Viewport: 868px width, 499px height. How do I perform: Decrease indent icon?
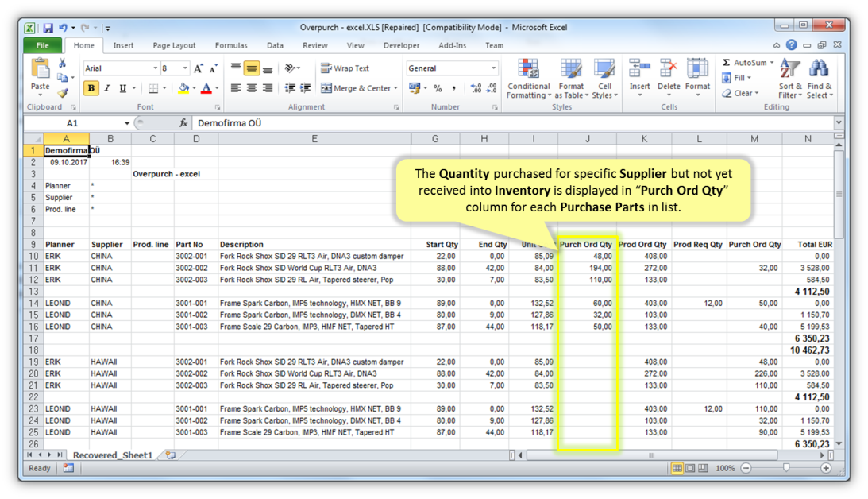point(290,88)
